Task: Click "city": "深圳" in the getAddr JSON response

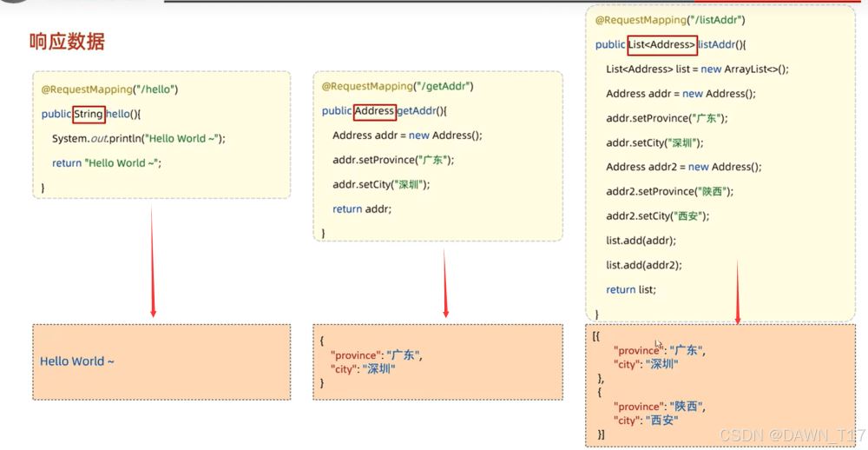Action: (363, 370)
